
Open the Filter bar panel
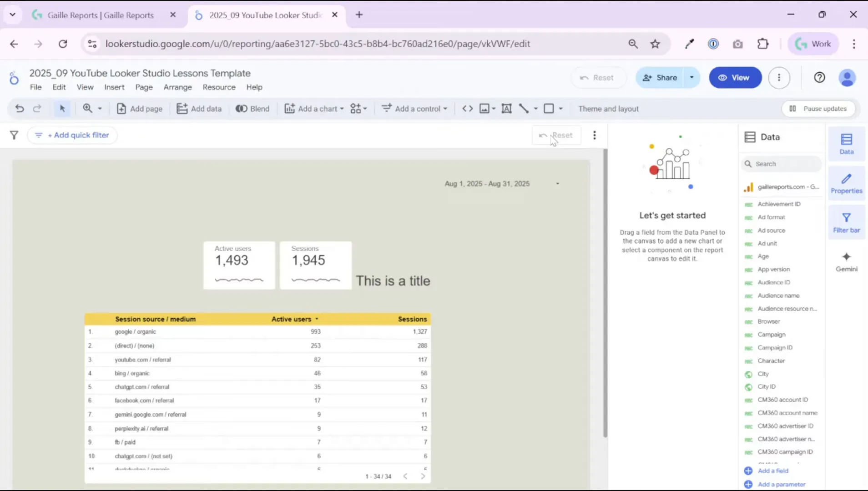[846, 222]
